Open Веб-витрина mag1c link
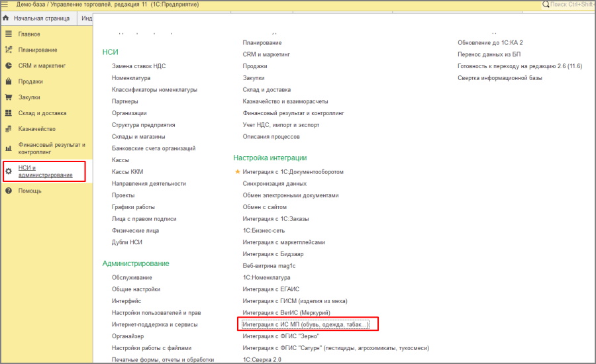The height and width of the screenshot is (364, 596). click(x=269, y=266)
